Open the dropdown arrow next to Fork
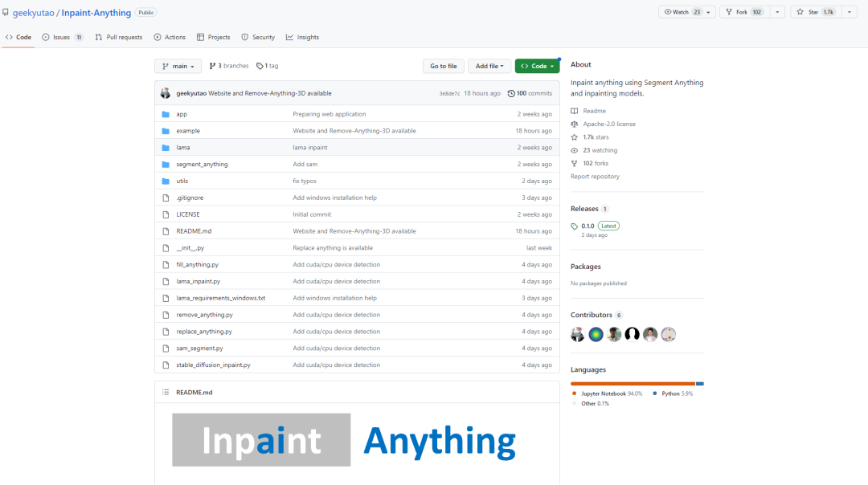This screenshot has width=868, height=485. coord(777,12)
